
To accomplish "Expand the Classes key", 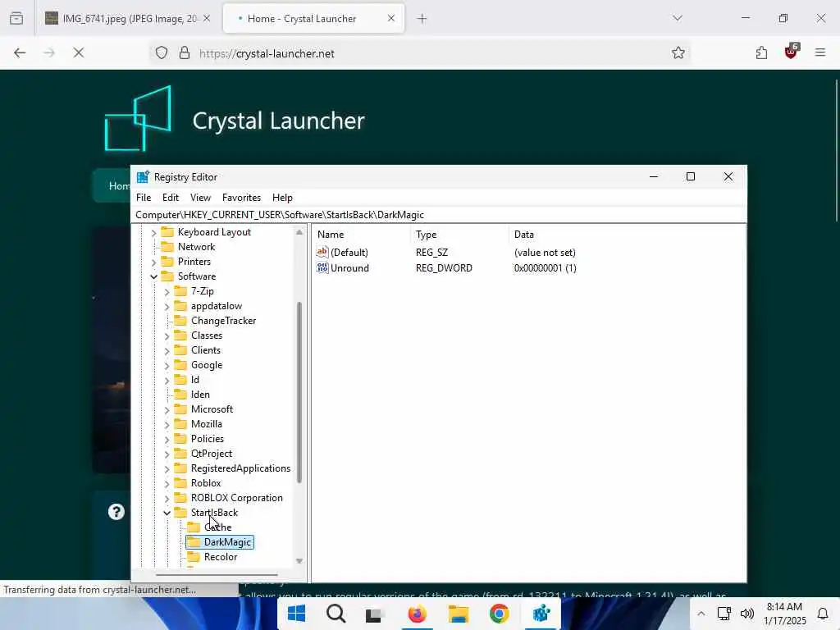I will [x=167, y=336].
